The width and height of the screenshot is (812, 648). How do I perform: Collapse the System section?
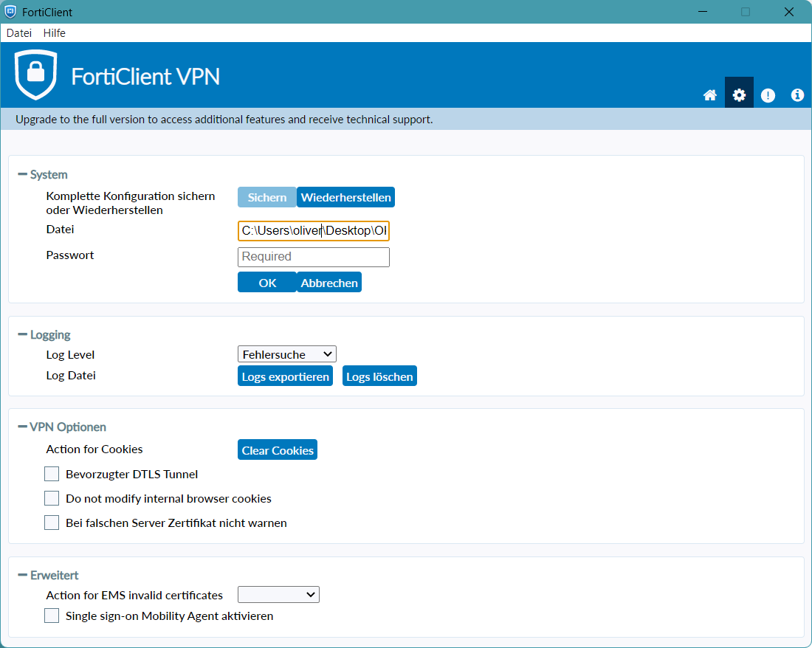(x=22, y=175)
